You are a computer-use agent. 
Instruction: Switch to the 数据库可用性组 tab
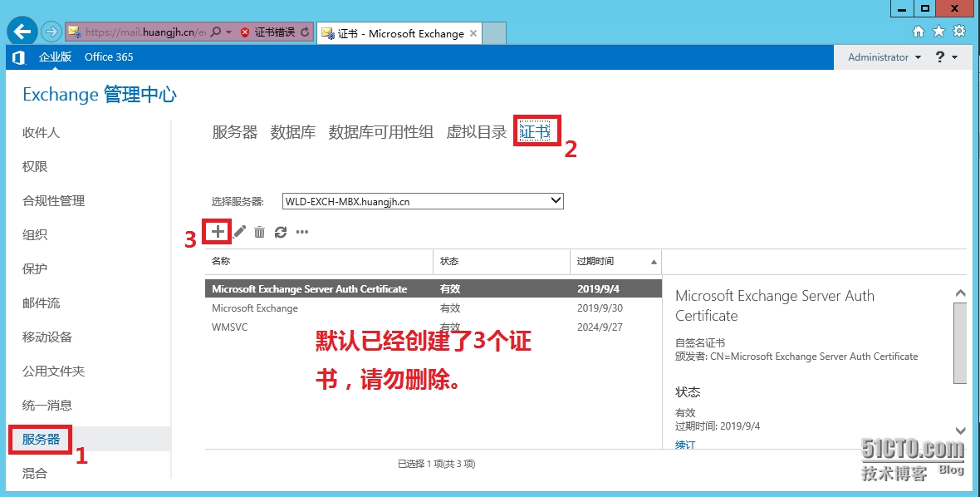[x=380, y=132]
